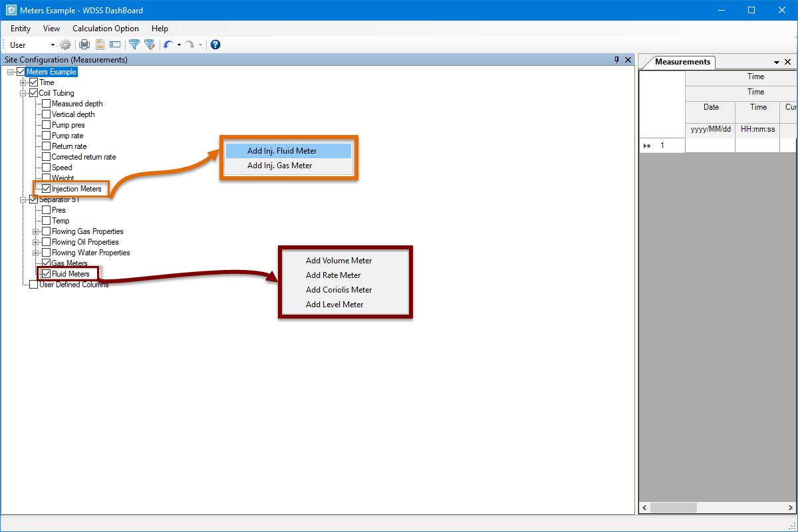Viewport: 798px width, 532px height.
Task: Expand the Time tree node
Action: click(x=23, y=82)
